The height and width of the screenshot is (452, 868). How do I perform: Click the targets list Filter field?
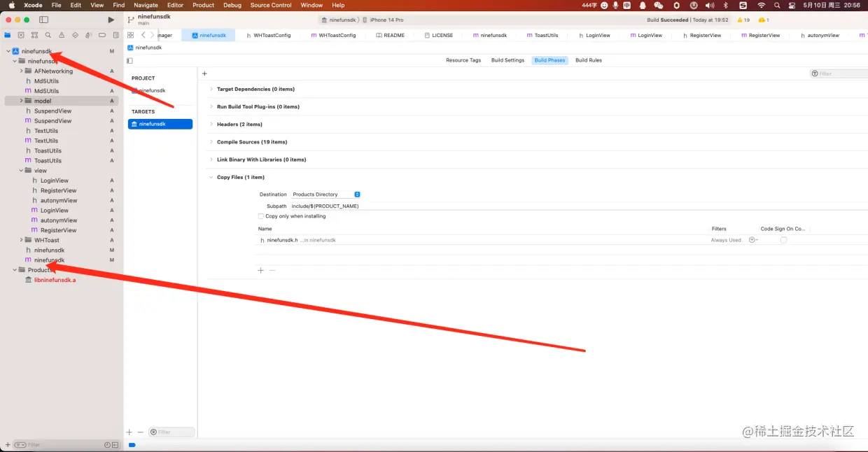point(171,432)
